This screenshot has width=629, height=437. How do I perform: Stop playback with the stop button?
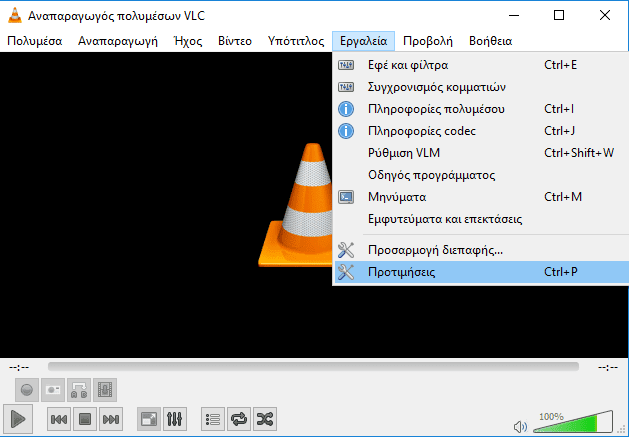[x=85, y=419]
